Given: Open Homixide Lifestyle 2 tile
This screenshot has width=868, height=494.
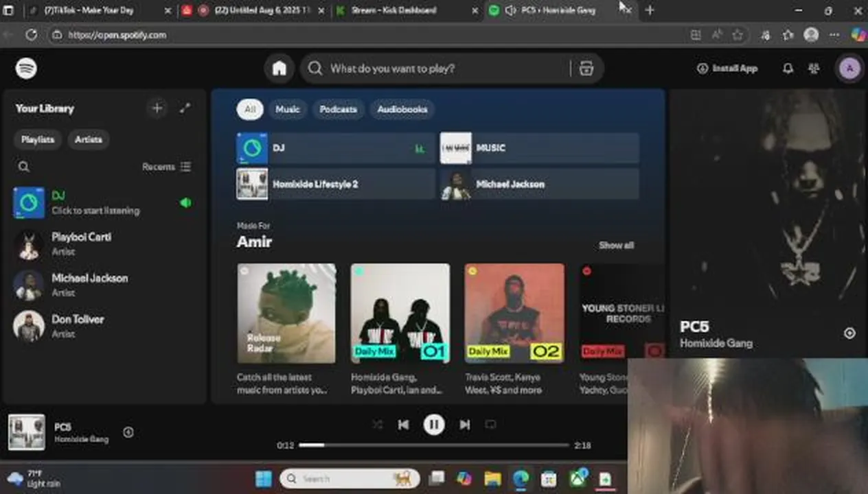Looking at the screenshot, I should (336, 184).
